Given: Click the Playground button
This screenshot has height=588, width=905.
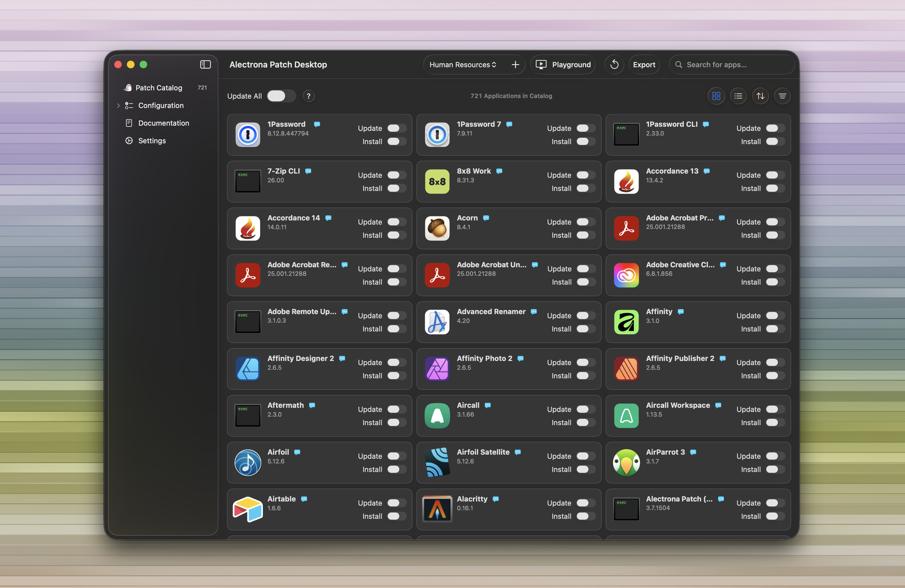Looking at the screenshot, I should [x=563, y=64].
